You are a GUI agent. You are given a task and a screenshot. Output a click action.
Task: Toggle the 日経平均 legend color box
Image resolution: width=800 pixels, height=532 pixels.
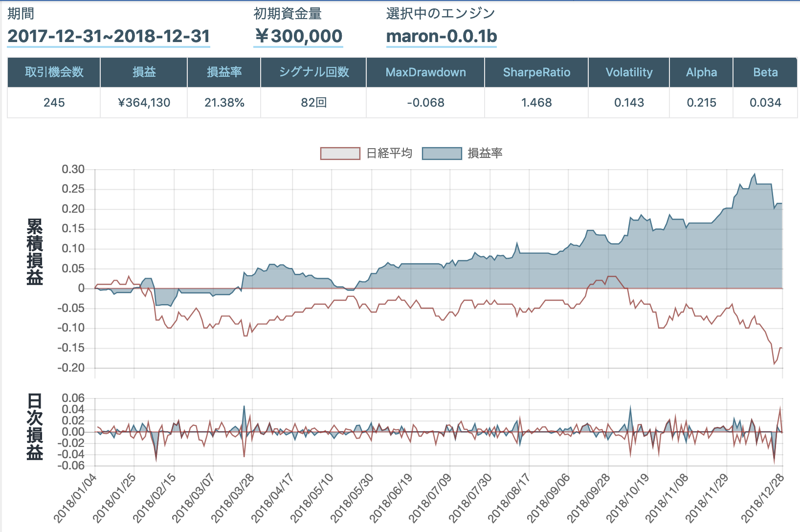pos(340,154)
